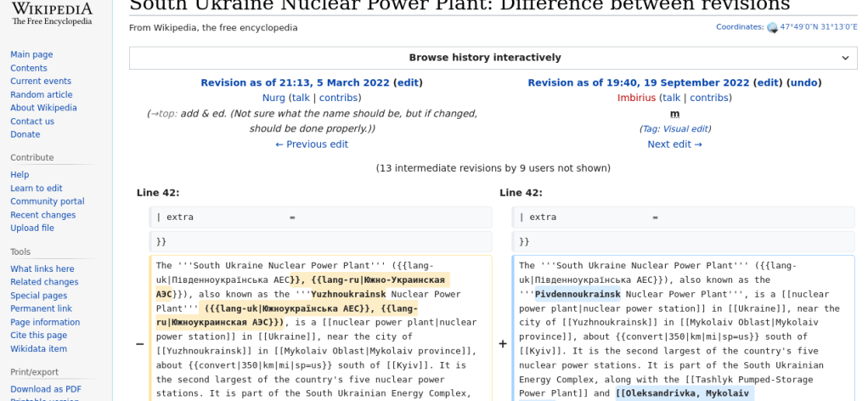Open the Visual edit tag link
This screenshot has height=401, width=868.
(x=689, y=129)
